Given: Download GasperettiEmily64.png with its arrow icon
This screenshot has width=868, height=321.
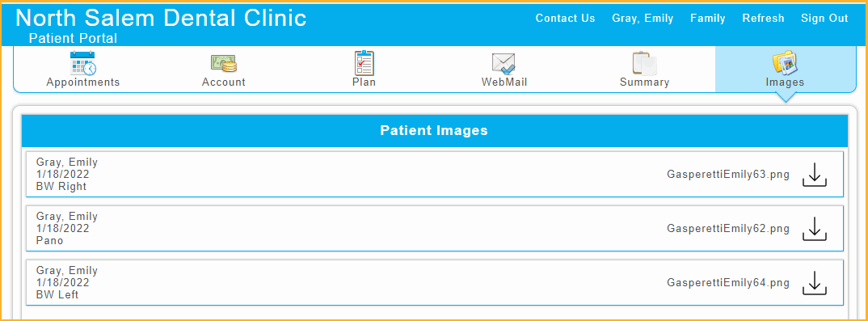Looking at the screenshot, I should pos(815,283).
